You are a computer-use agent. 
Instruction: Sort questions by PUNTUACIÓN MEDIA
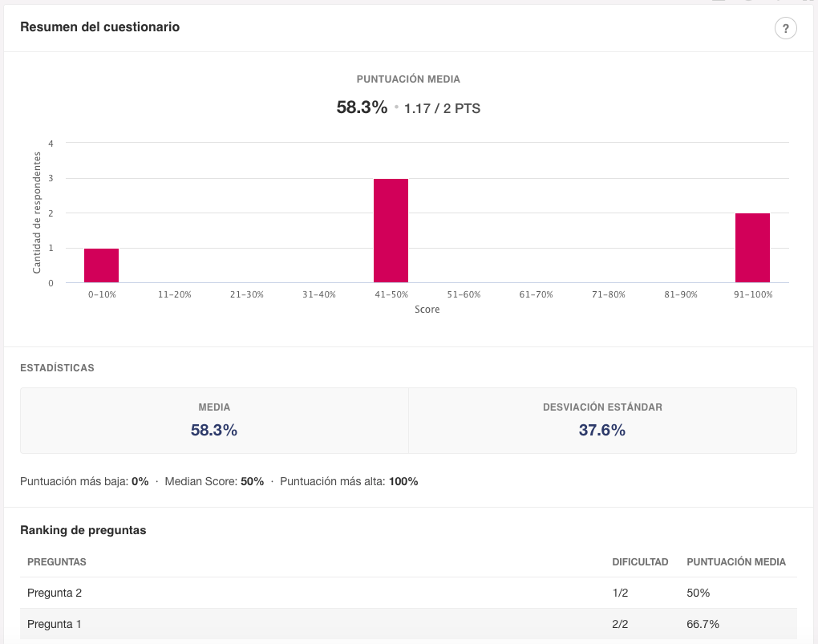[x=735, y=561]
